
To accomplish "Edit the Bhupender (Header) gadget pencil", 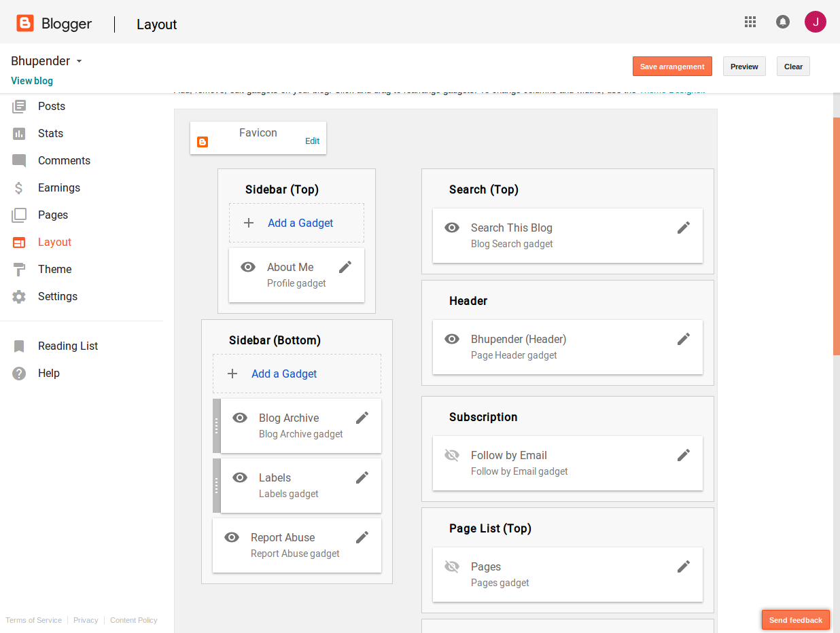I will coord(684,339).
